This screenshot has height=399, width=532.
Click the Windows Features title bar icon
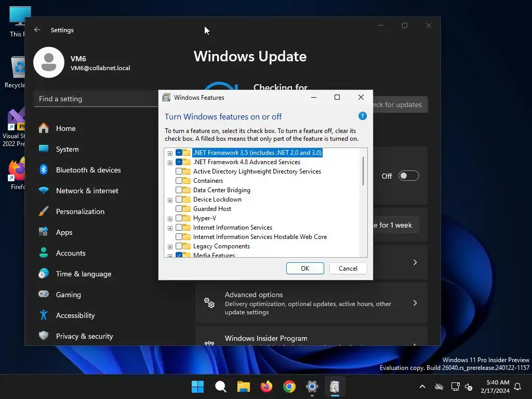coord(166,98)
